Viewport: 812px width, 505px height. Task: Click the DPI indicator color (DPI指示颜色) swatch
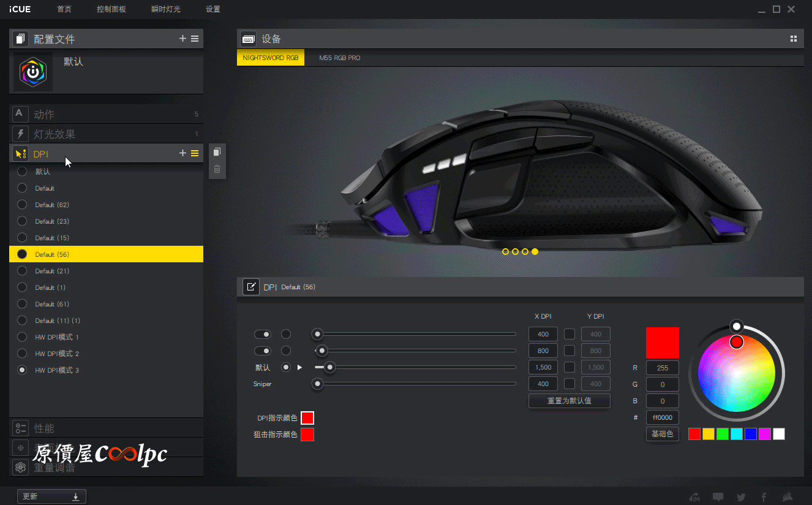click(307, 418)
